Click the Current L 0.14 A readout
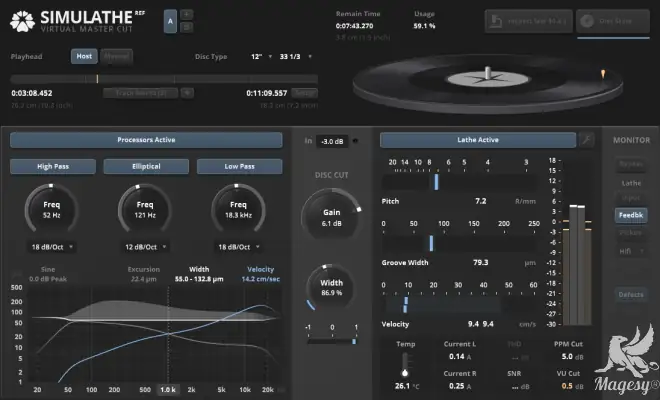This screenshot has height=400, width=660. 460,357
